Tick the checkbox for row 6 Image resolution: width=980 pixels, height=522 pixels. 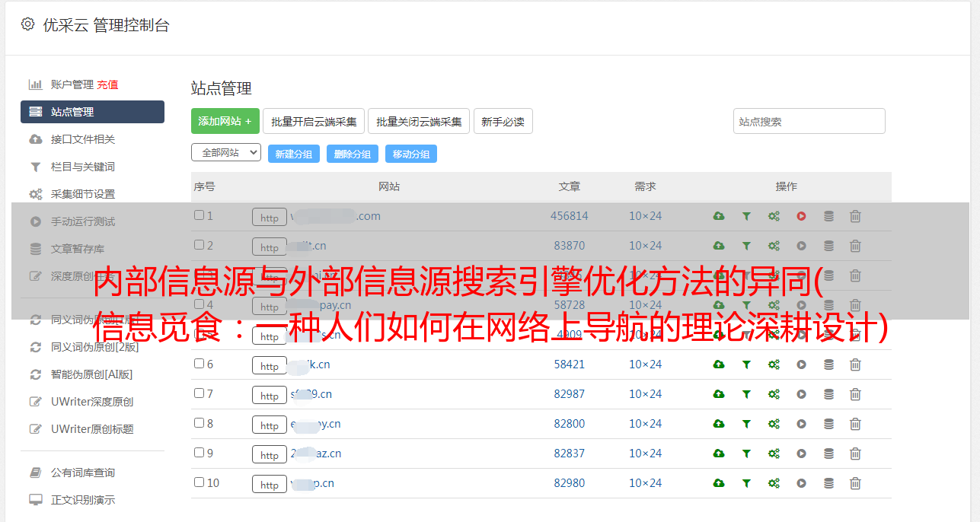199,364
